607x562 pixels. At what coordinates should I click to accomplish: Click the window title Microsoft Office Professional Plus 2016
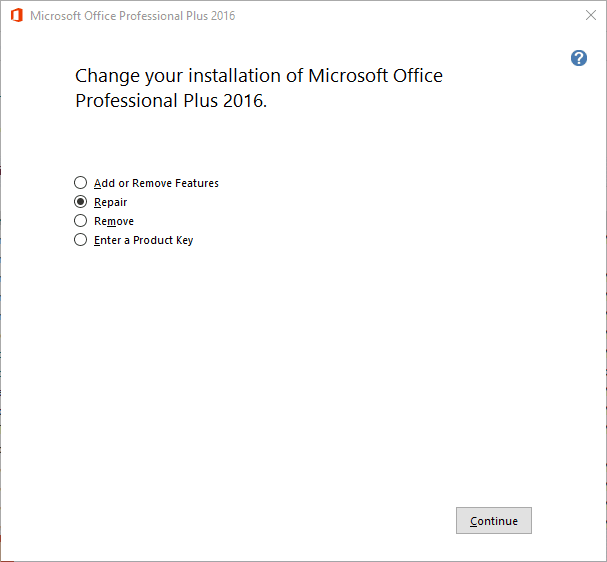(132, 16)
